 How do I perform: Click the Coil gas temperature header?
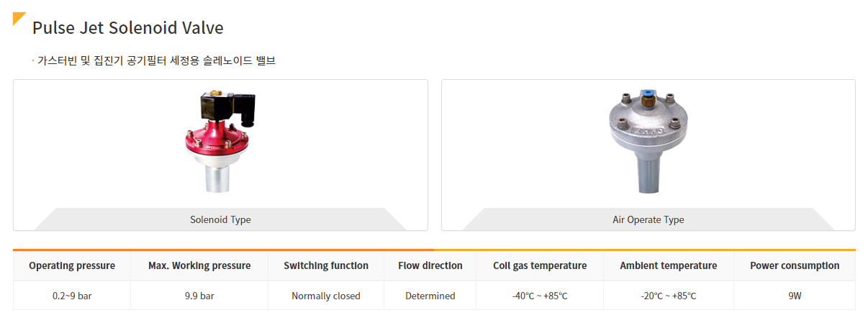[540, 265]
